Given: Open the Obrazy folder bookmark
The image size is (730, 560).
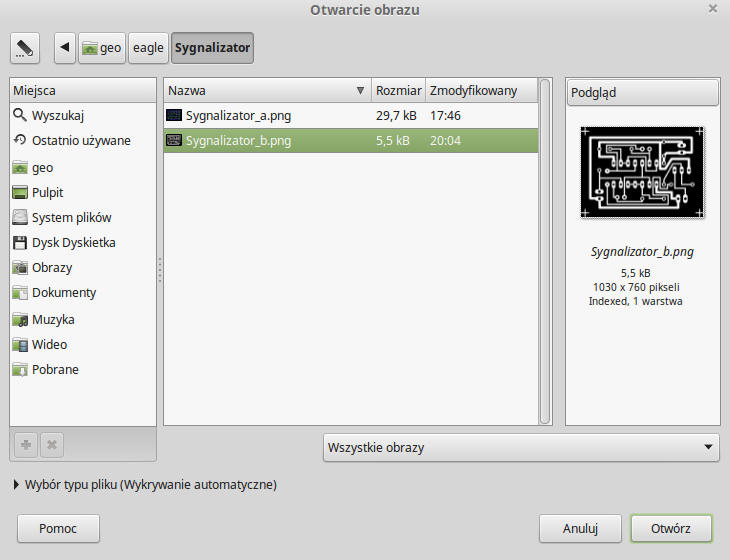Looking at the screenshot, I should 52,268.
